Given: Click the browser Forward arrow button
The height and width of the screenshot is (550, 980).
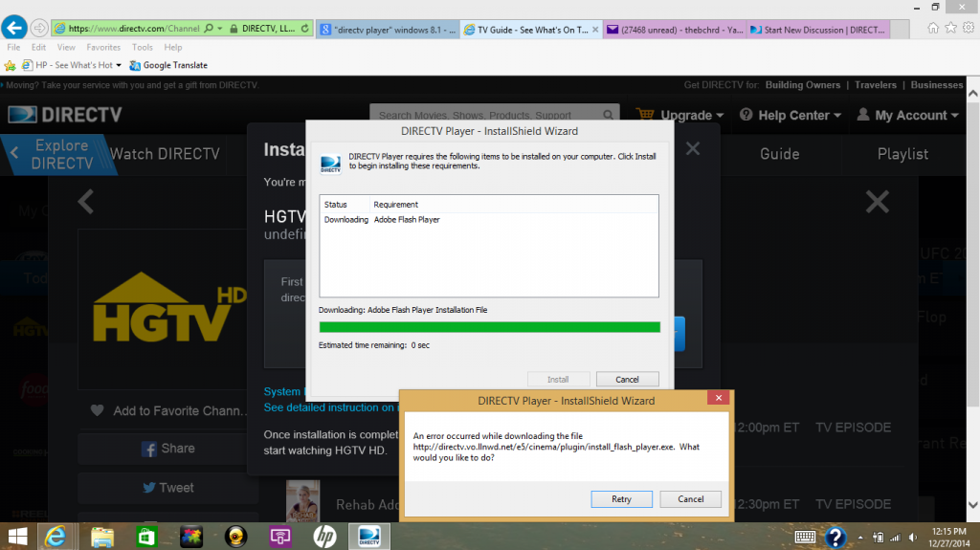Looking at the screenshot, I should pos(38,28).
